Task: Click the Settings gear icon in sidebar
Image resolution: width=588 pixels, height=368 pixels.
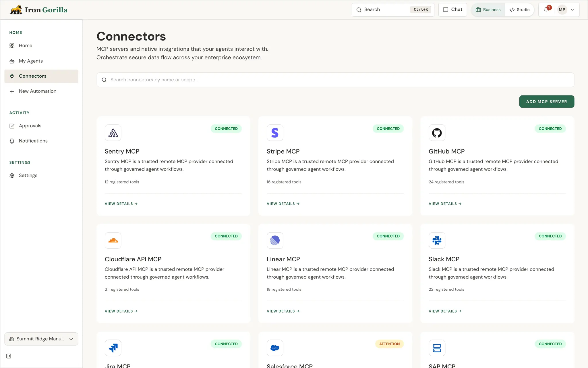Action: 12,176
